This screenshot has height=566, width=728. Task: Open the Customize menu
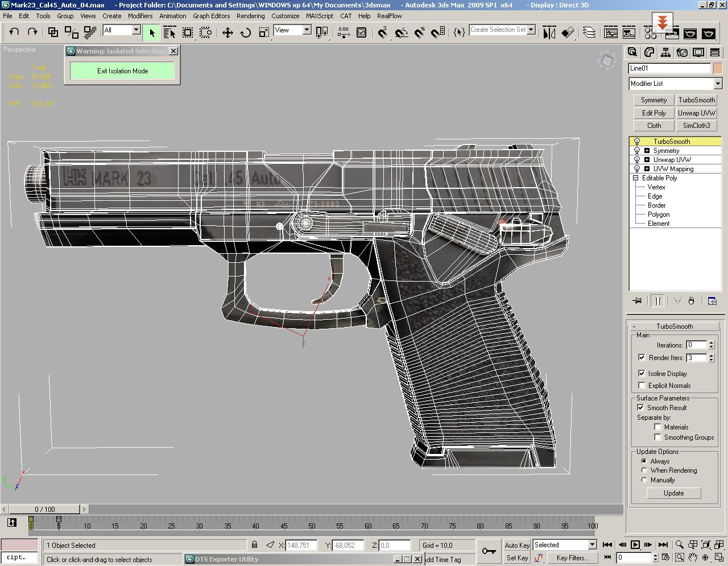[x=285, y=16]
